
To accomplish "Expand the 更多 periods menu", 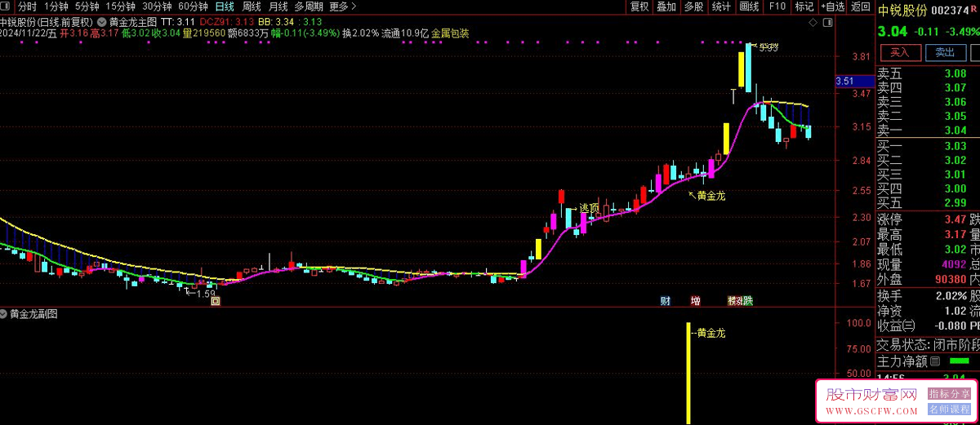I will pyautogui.click(x=343, y=7).
